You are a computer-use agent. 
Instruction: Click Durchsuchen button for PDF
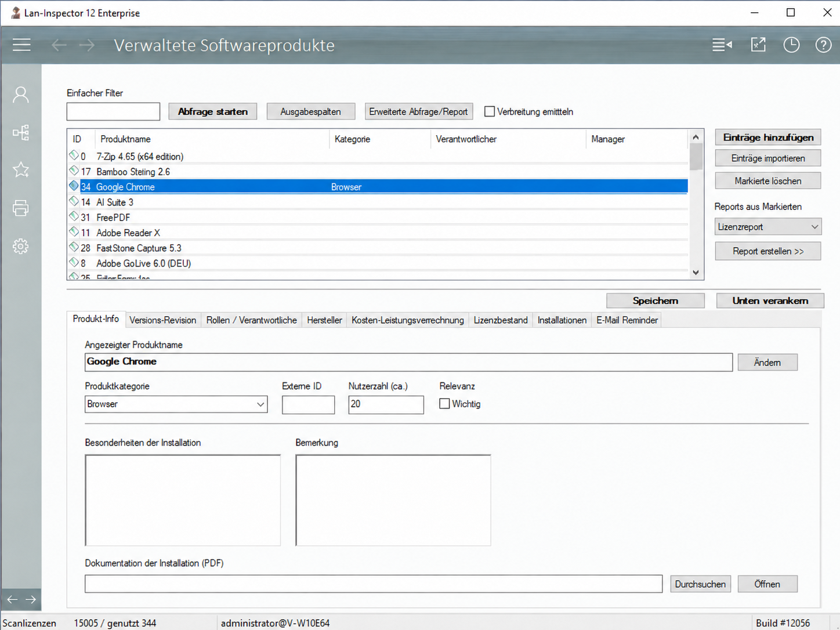(x=700, y=584)
